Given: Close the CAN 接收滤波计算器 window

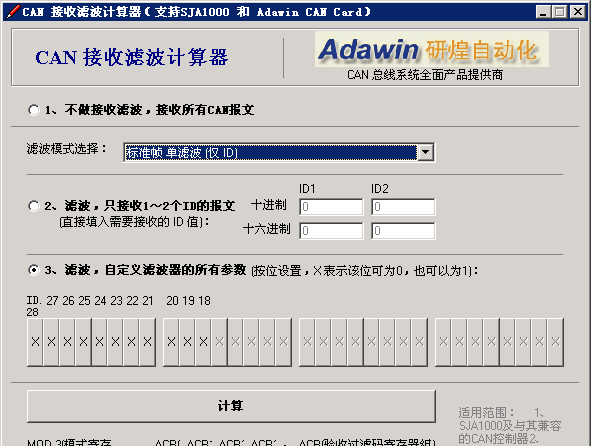Looking at the screenshot, I should click(577, 12).
